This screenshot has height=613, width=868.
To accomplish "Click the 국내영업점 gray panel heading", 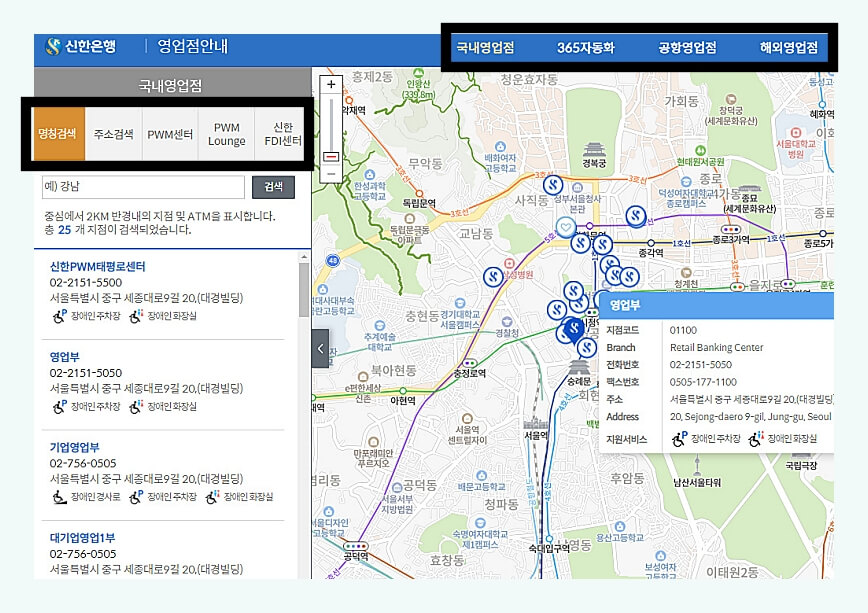I will point(170,85).
